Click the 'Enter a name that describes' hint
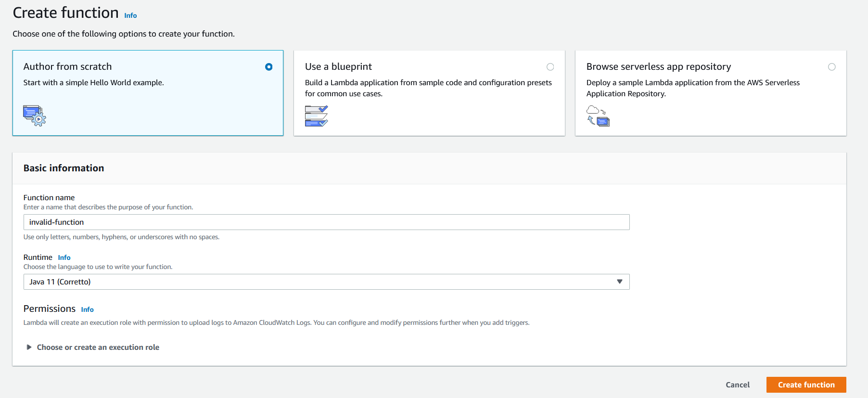 [108, 207]
